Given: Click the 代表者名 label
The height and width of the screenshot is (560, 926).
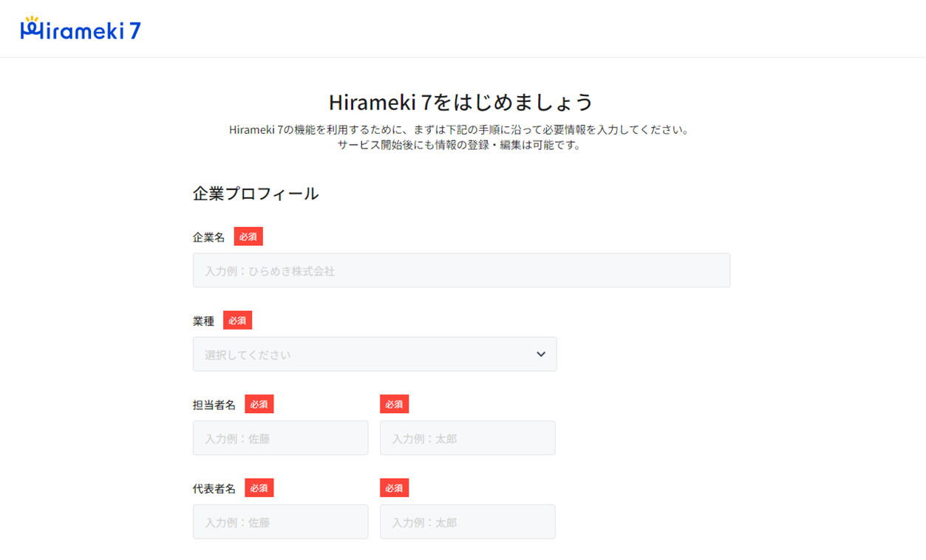Looking at the screenshot, I should pos(214,488).
